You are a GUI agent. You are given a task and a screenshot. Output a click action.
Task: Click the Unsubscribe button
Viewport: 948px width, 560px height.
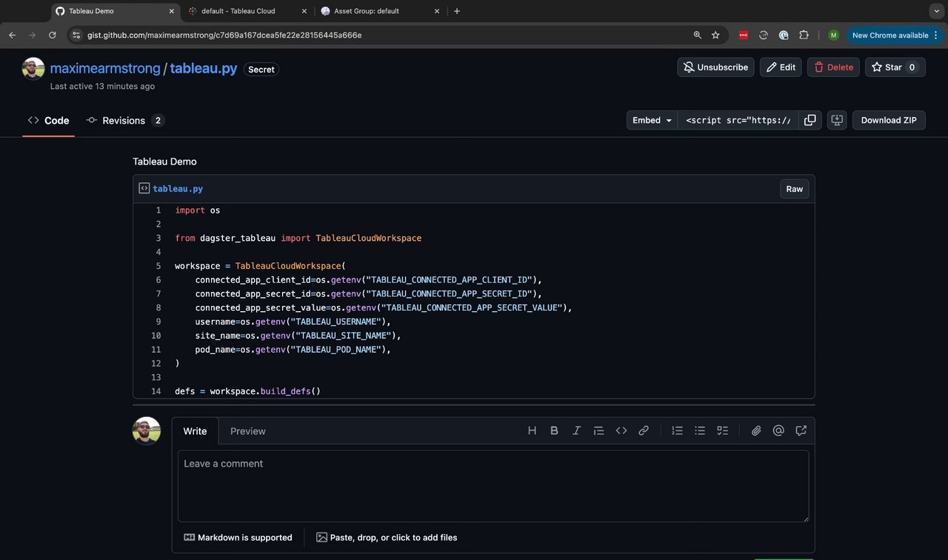(715, 67)
